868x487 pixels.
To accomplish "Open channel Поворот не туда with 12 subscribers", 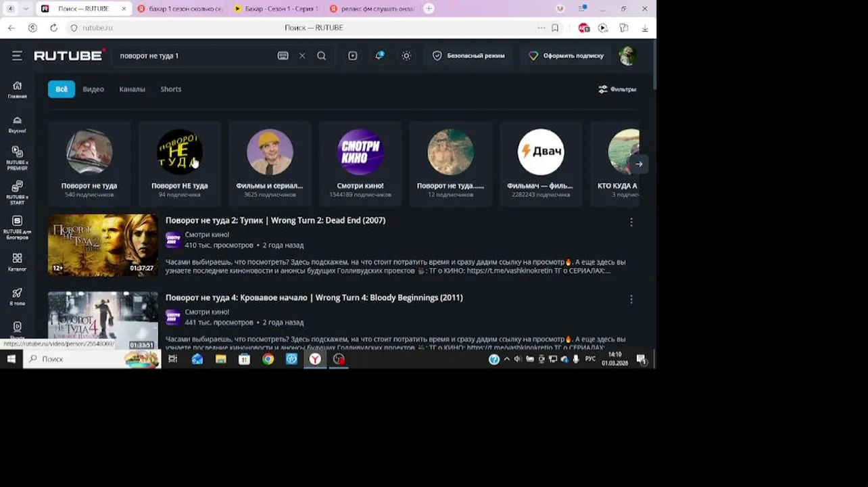I will pos(450,164).
